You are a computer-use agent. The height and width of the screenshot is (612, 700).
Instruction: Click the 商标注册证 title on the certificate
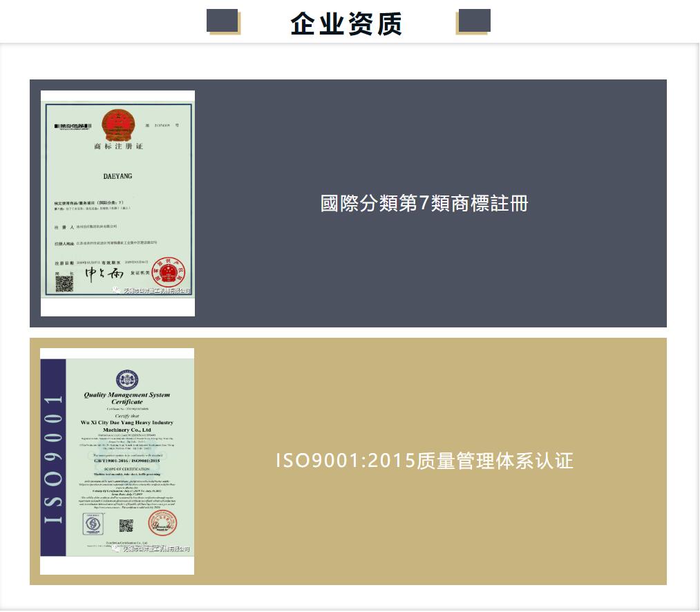[x=117, y=147]
